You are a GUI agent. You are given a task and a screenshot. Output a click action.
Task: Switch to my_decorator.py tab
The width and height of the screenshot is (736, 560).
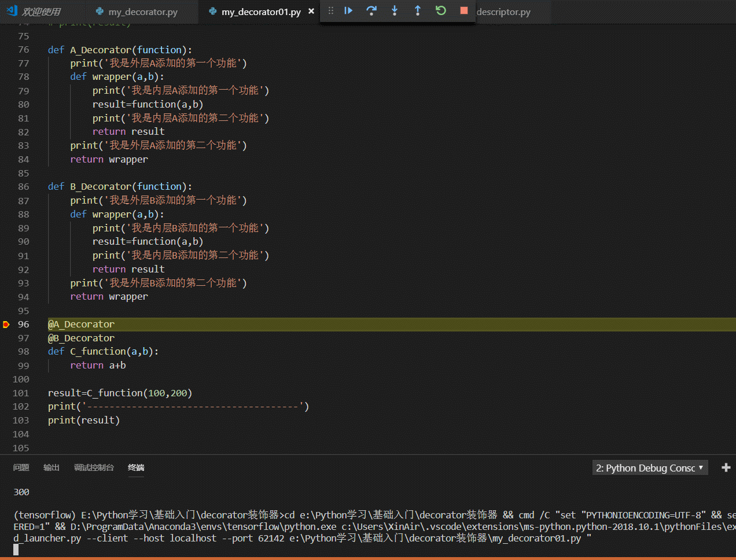click(x=143, y=12)
